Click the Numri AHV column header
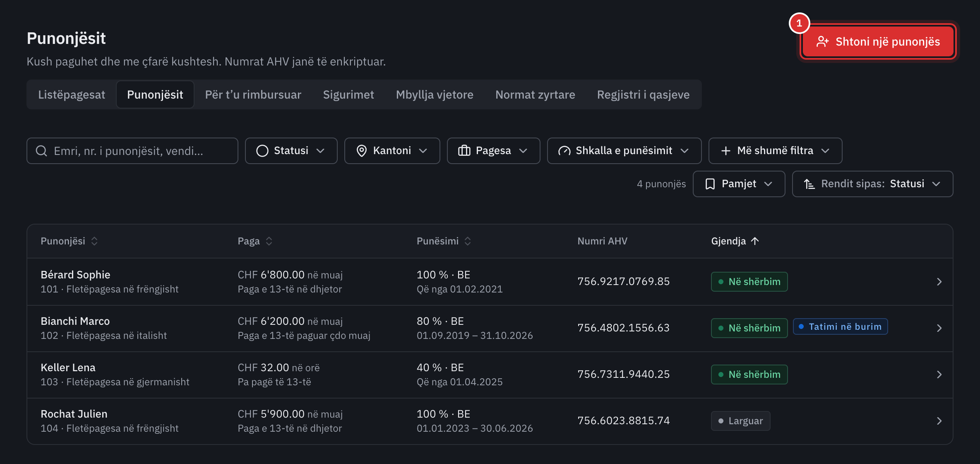The width and height of the screenshot is (980, 464). tap(602, 241)
